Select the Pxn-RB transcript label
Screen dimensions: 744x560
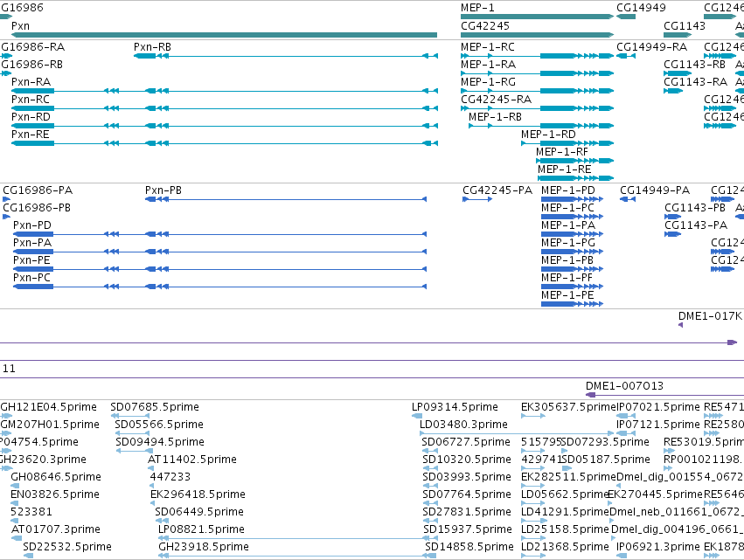click(152, 47)
